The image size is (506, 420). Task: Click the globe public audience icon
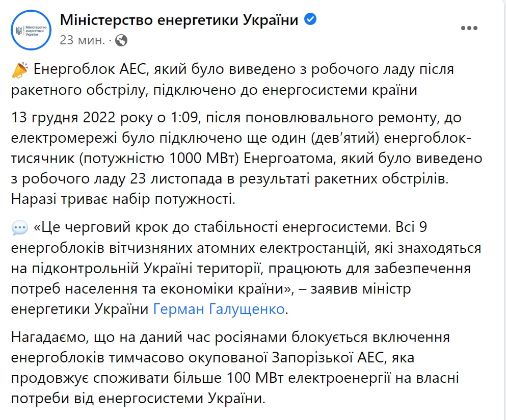click(x=121, y=40)
